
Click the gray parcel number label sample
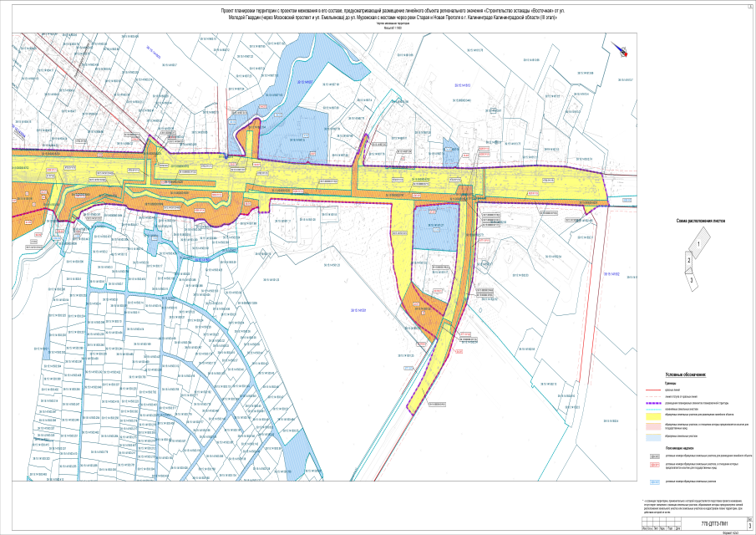[x=654, y=456]
